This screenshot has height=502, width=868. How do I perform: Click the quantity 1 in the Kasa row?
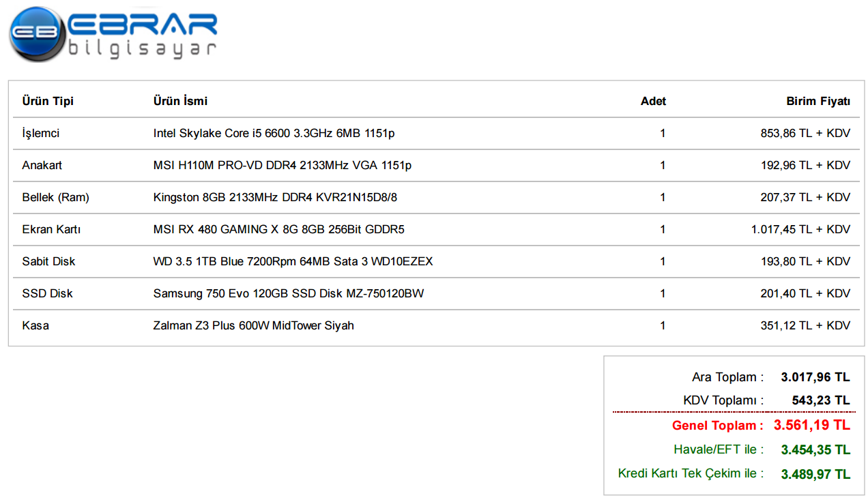663,325
